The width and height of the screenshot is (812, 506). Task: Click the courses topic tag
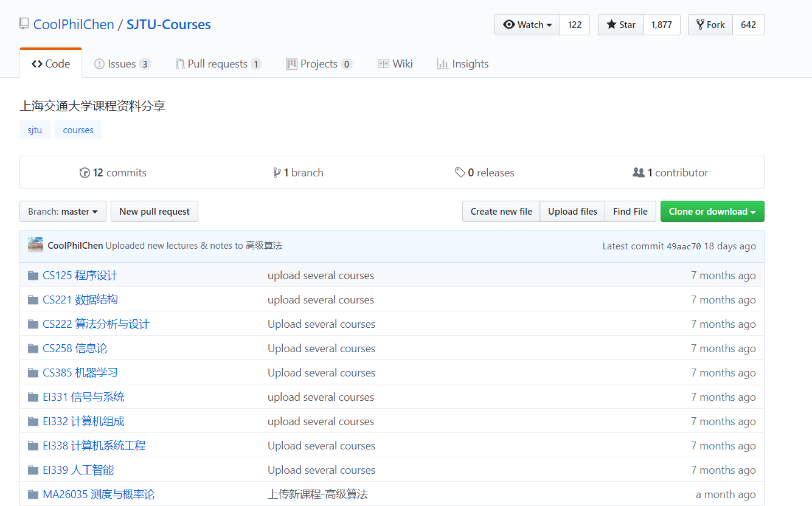pos(78,130)
